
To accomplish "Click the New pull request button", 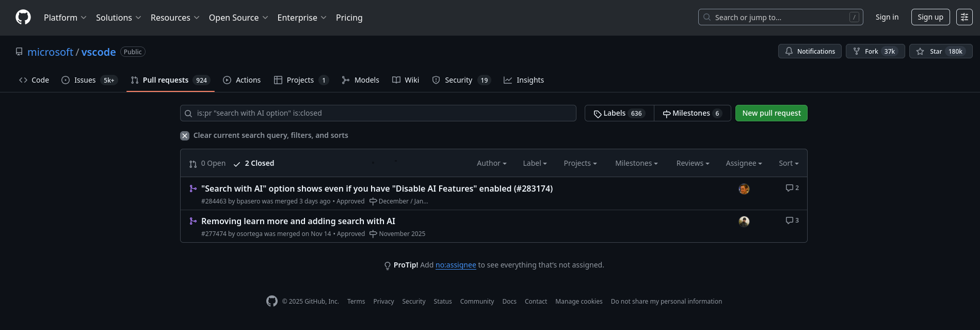I will (771, 113).
